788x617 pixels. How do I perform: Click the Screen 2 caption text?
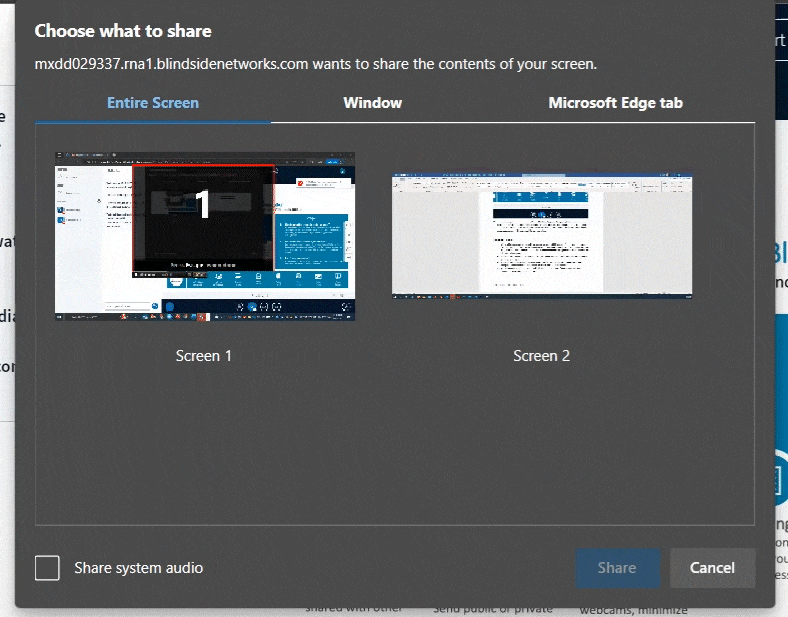(x=541, y=356)
